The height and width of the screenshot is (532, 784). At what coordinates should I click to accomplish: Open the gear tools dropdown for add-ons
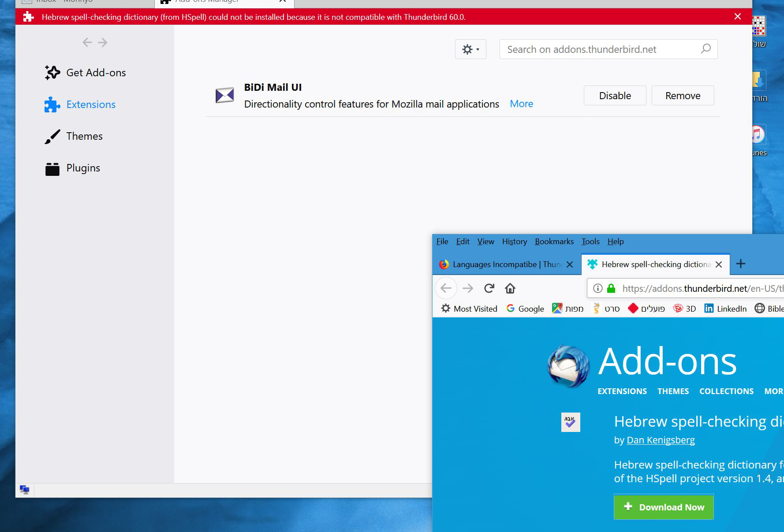470,49
